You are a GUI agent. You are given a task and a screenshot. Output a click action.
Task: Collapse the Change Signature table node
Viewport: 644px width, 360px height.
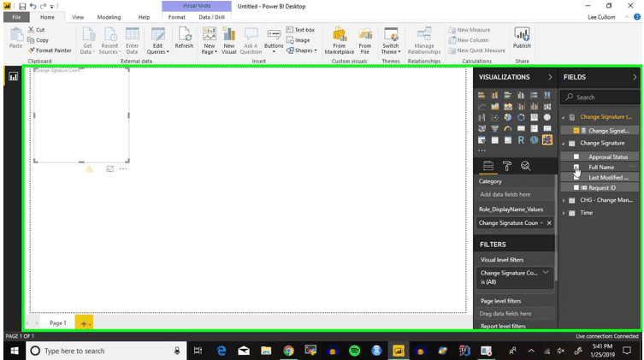click(x=564, y=144)
